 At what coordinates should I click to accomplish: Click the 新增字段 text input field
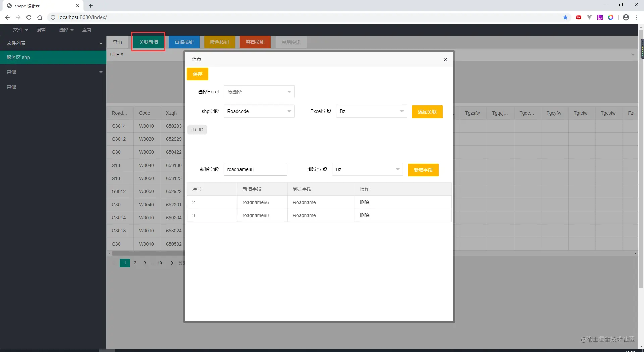point(255,169)
